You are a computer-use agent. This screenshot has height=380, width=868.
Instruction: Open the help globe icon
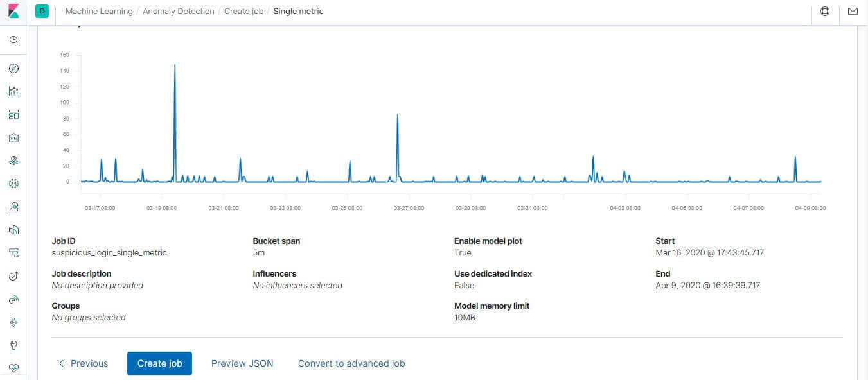pos(825,11)
